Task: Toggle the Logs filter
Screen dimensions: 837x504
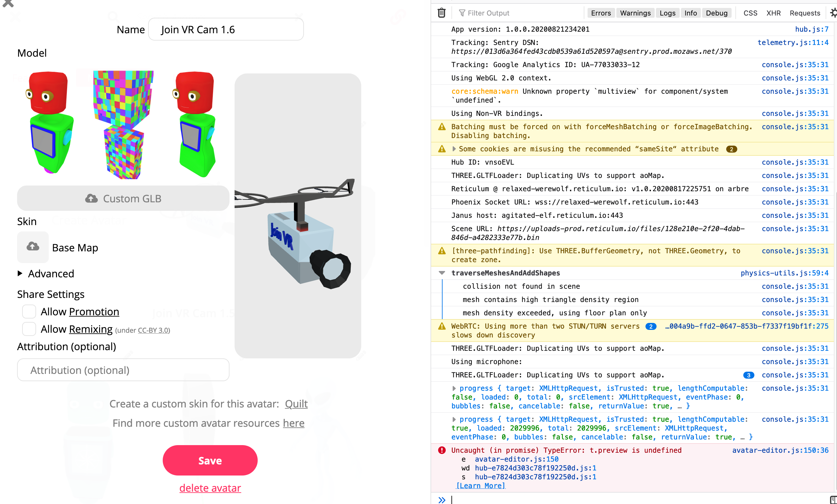Action: point(668,13)
